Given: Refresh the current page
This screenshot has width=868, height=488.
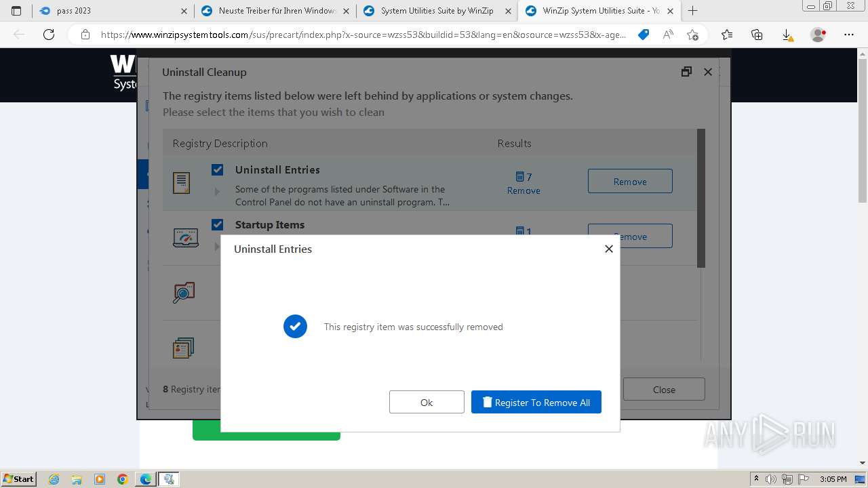Looking at the screenshot, I should [x=49, y=35].
